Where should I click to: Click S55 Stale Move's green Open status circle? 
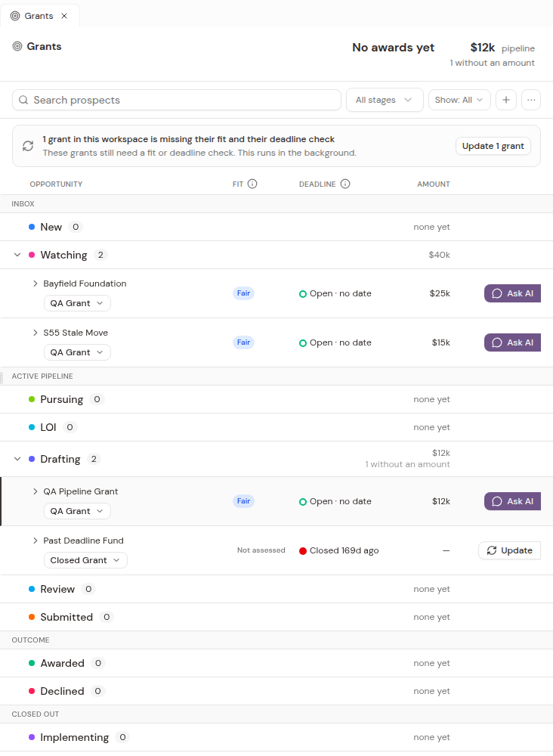303,343
